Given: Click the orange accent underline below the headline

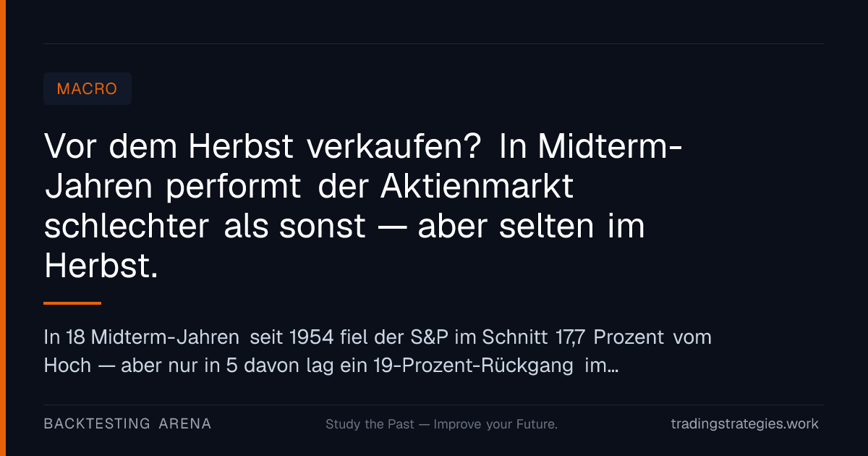Looking at the screenshot, I should (x=72, y=303).
